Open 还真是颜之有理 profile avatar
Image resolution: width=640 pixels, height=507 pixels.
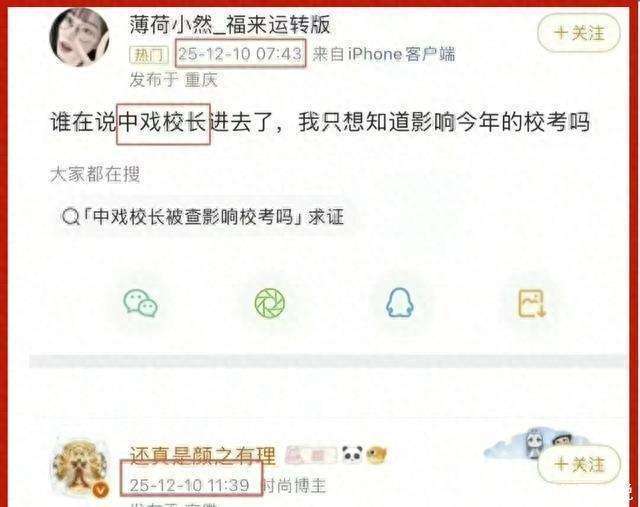click(80, 469)
